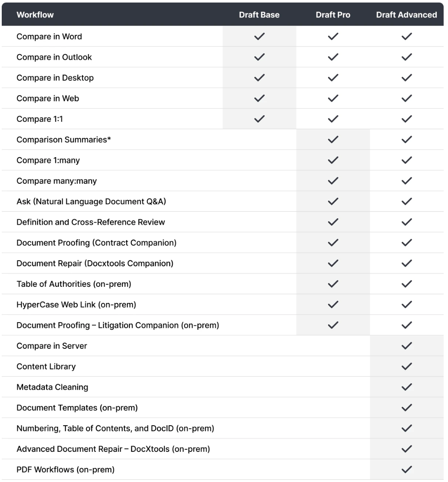Click the Workflow column header
The width and height of the screenshot is (448, 482).
[x=35, y=15]
